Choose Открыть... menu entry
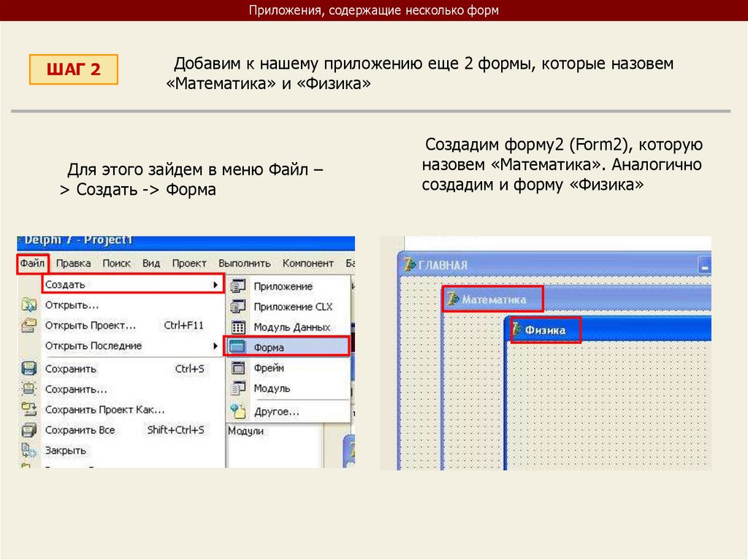This screenshot has height=560, width=748. coord(122,304)
